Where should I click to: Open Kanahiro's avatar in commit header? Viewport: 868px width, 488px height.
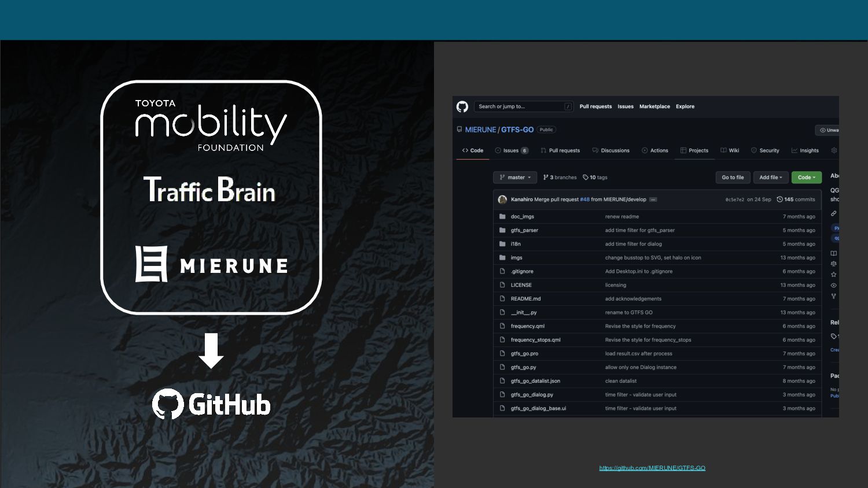(x=502, y=199)
